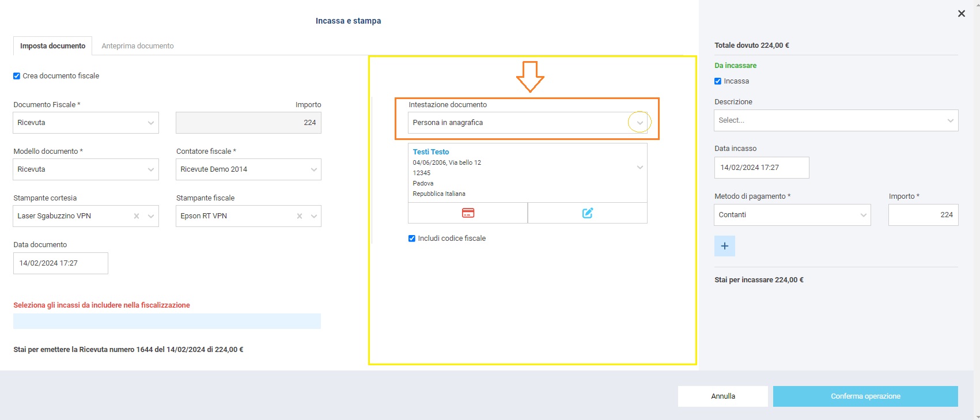
Task: Select the Imposta documento tab
Action: click(52, 46)
